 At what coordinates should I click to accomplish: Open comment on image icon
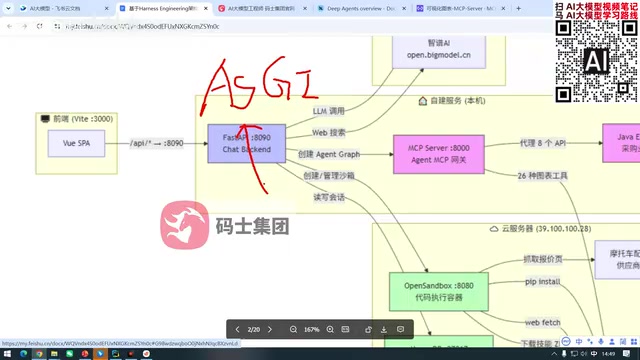(400, 329)
